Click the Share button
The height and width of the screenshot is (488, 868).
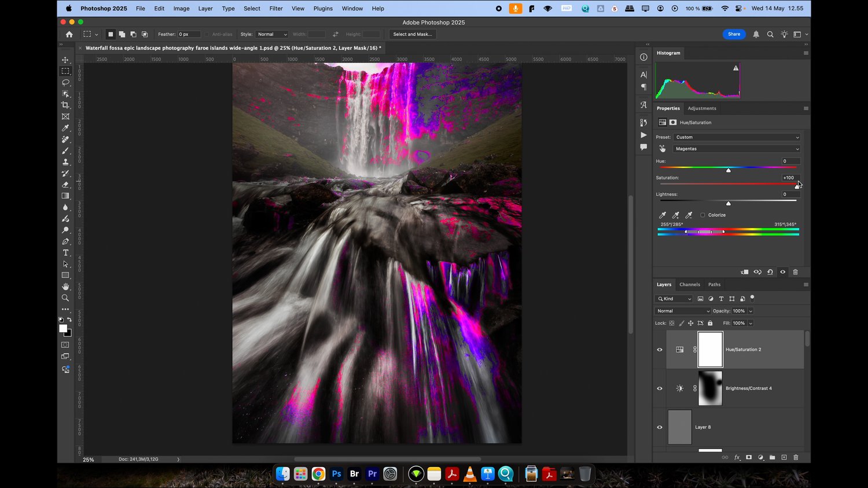click(x=734, y=34)
